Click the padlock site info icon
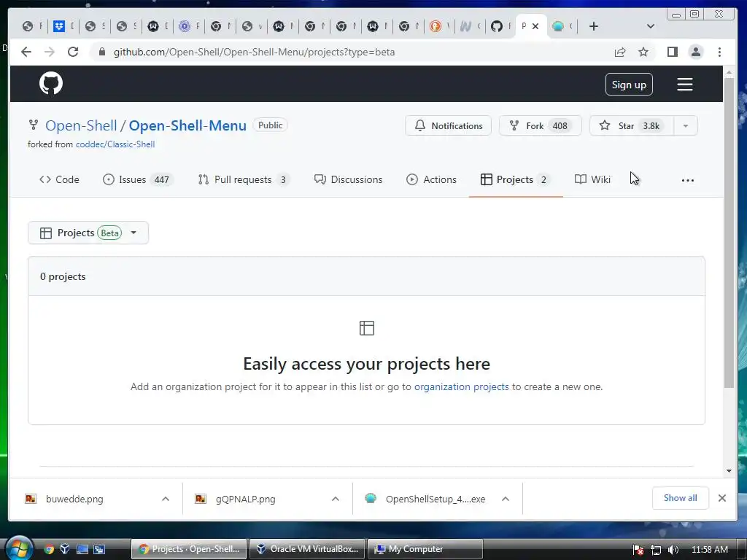Screen dimensions: 747x560 101,52
